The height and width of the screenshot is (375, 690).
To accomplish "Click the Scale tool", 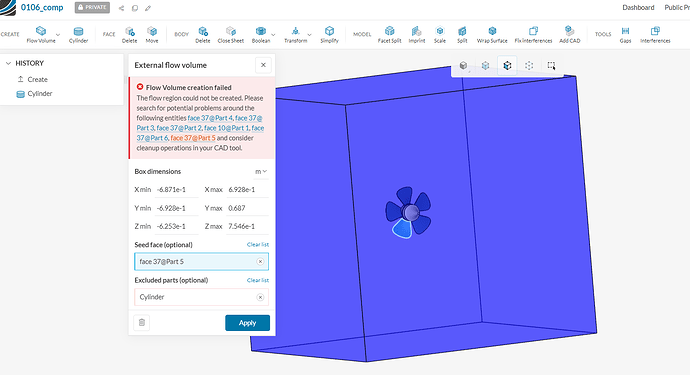I will click(x=440, y=34).
